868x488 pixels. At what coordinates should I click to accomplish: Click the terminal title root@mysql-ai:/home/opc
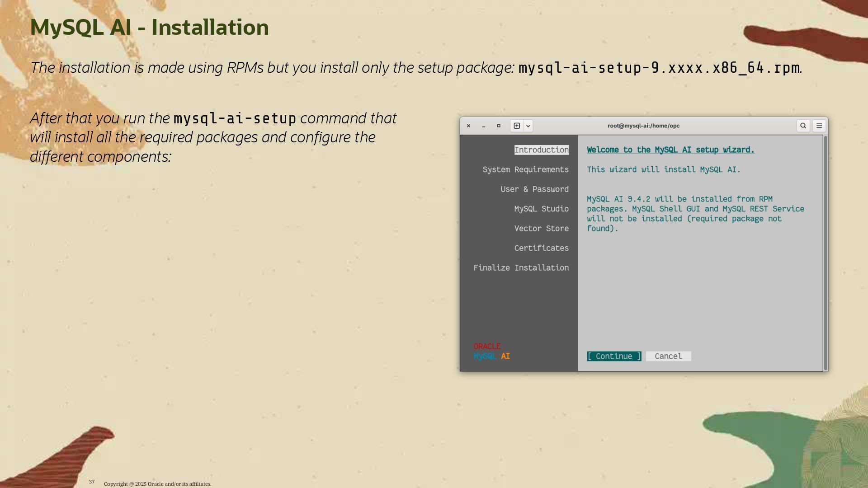[643, 126]
